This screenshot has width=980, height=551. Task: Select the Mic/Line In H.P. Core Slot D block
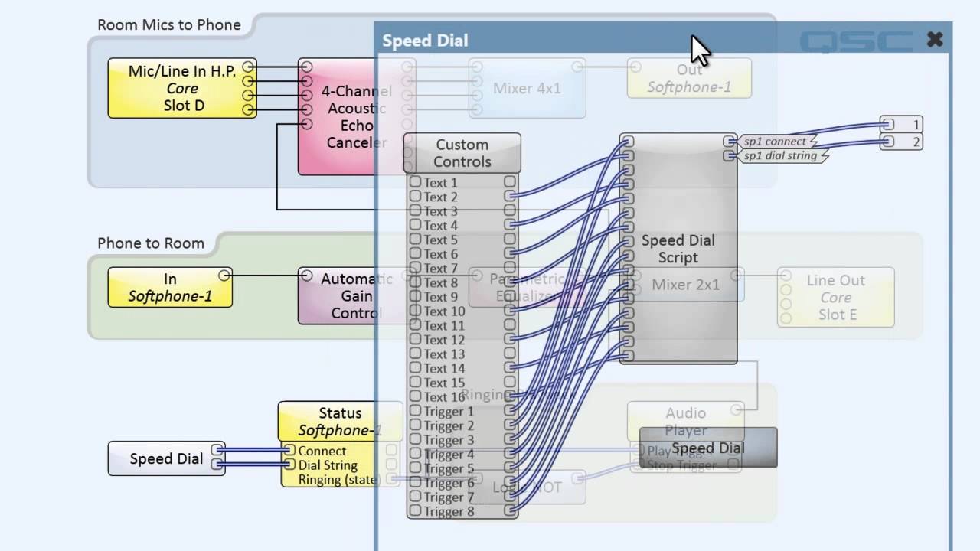pyautogui.click(x=182, y=88)
